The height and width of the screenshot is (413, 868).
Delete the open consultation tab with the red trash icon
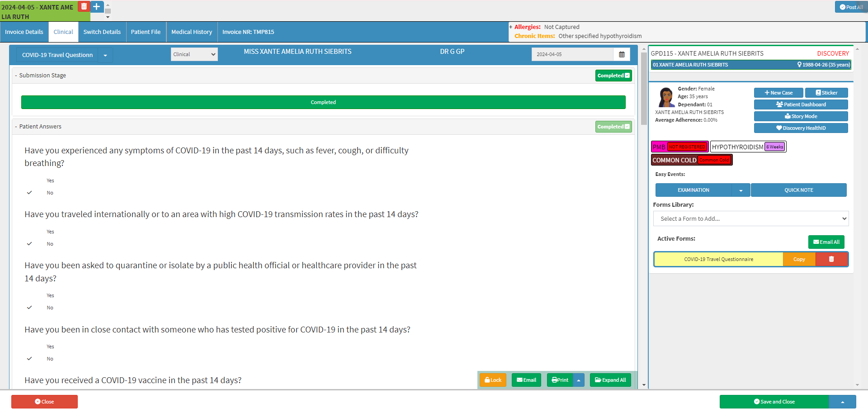84,6
